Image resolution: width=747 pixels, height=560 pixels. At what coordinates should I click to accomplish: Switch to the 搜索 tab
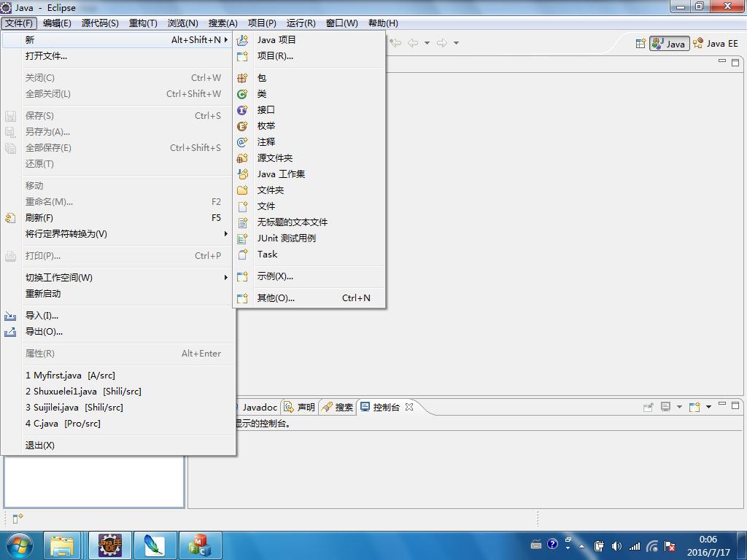(x=338, y=408)
